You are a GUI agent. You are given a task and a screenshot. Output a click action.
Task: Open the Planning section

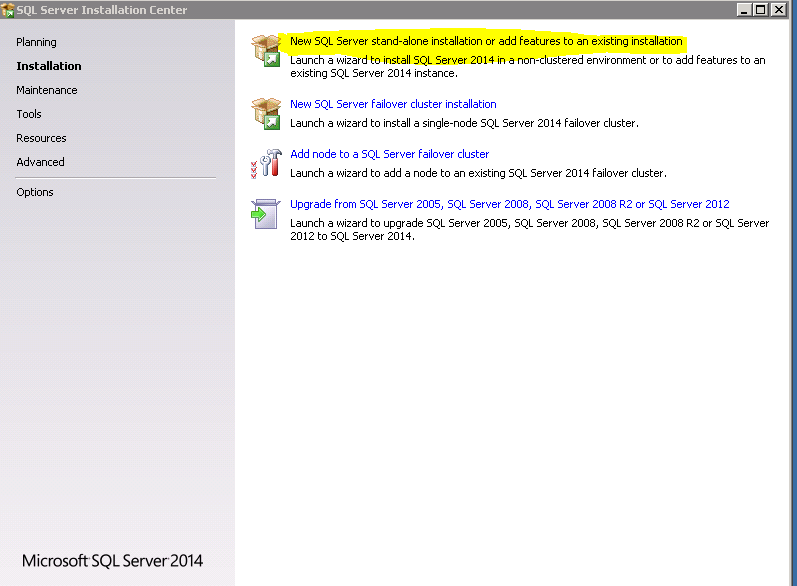[36, 42]
